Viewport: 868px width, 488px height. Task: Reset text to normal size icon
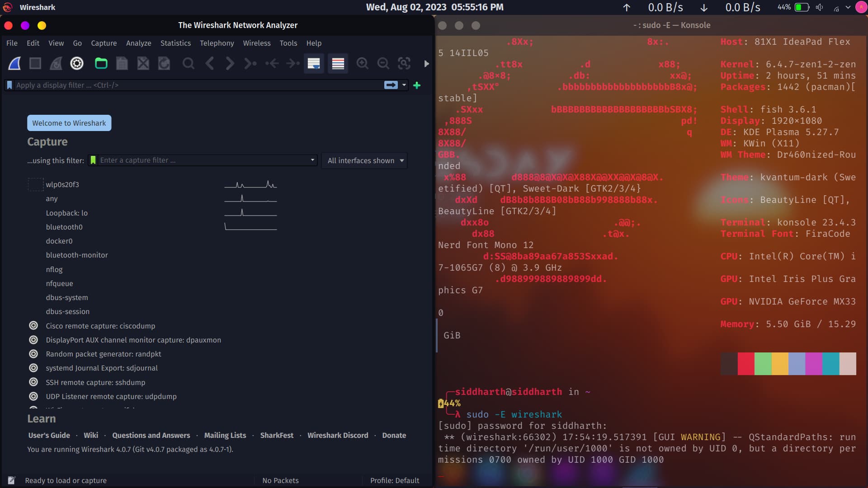(404, 64)
